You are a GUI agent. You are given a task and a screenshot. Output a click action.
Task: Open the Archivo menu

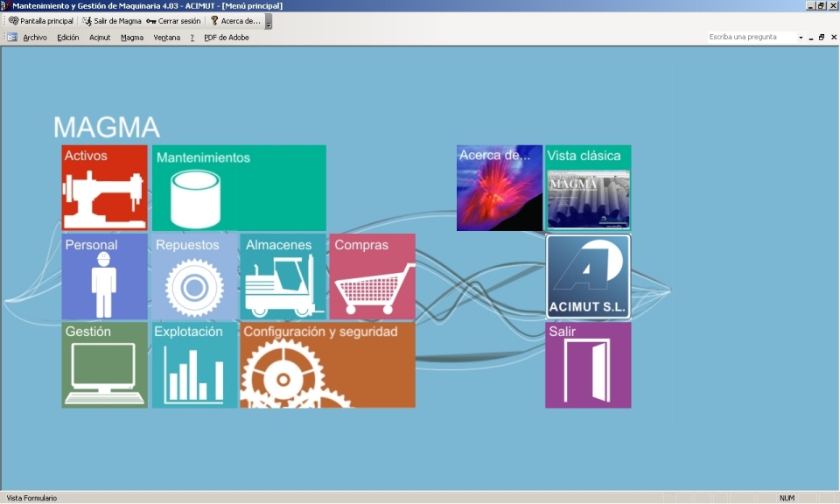click(35, 38)
